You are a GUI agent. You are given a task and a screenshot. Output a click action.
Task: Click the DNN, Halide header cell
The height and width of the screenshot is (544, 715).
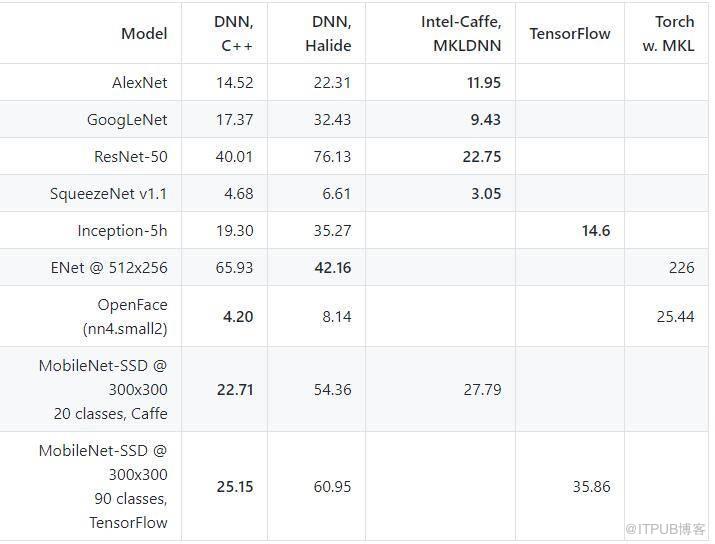[328, 33]
